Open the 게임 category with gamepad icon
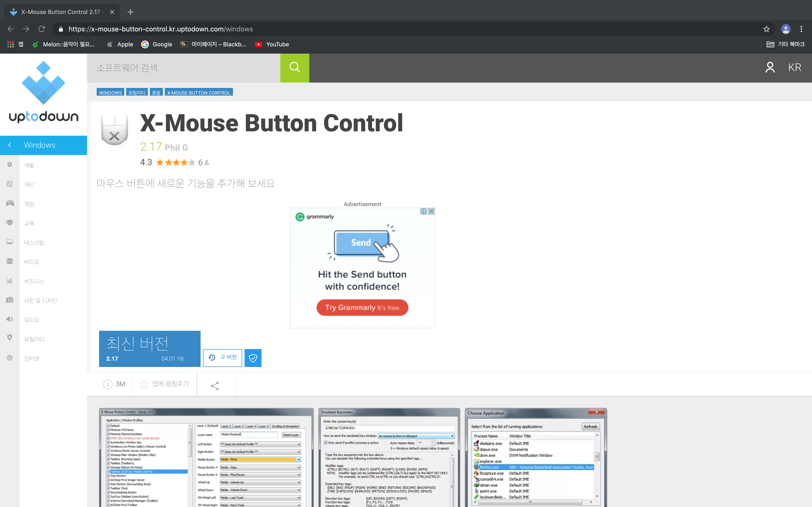The width and height of the screenshot is (812, 507). click(29, 204)
